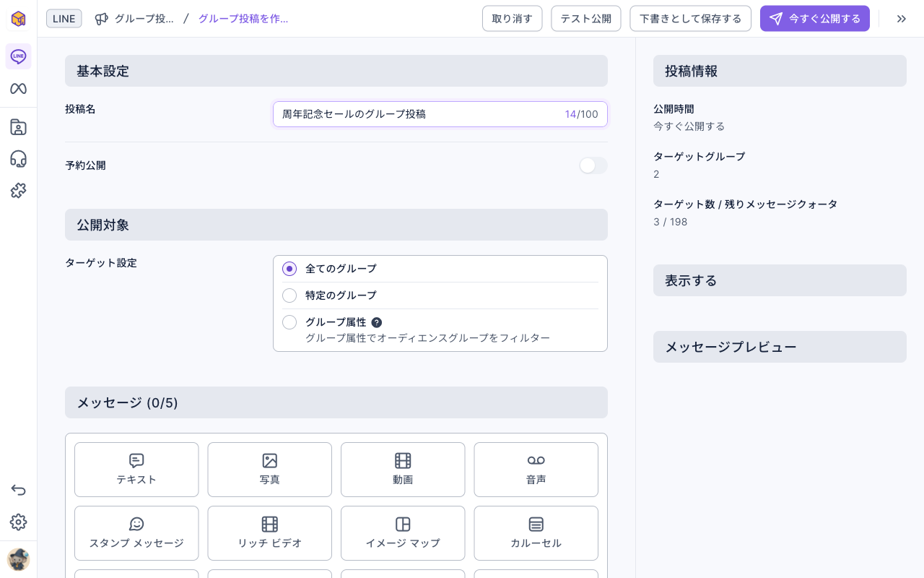
Task: Click 下書きとして保存する button
Action: tap(690, 19)
